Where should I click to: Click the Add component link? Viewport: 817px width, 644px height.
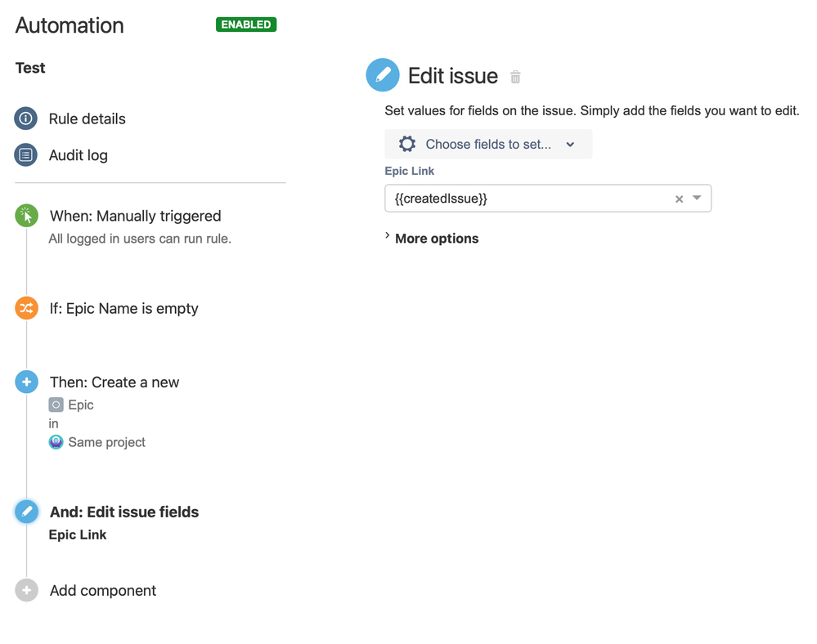(103, 590)
